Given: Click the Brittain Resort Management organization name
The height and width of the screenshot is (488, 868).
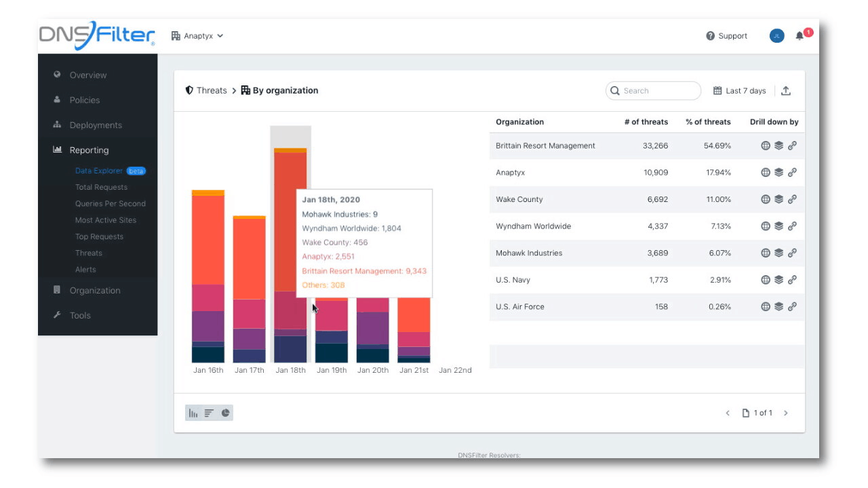Looking at the screenshot, I should [x=545, y=146].
